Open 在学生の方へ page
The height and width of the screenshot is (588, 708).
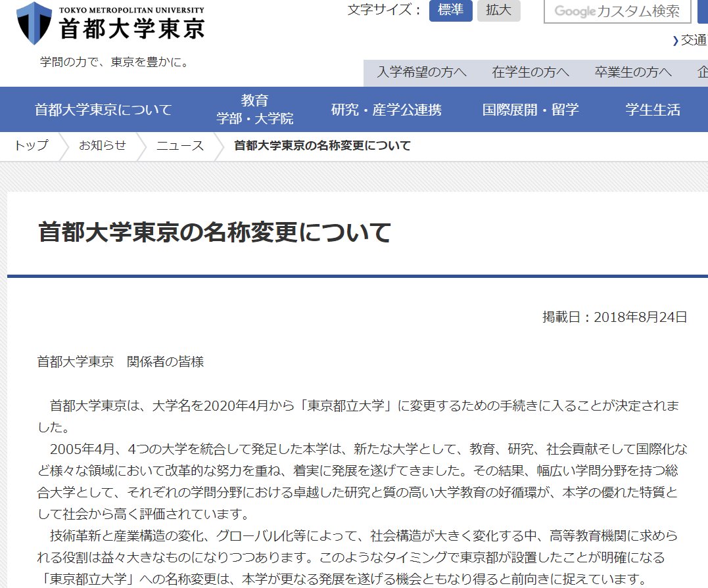click(x=530, y=72)
